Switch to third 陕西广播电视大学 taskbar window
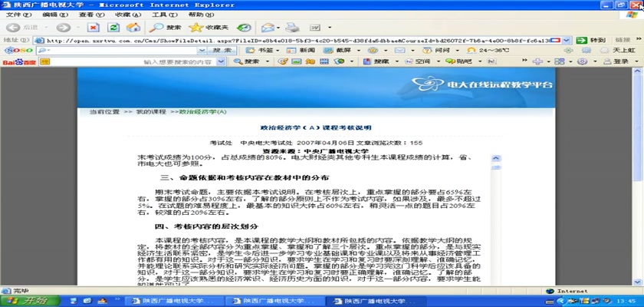The width and height of the screenshot is (644, 307). point(375,301)
